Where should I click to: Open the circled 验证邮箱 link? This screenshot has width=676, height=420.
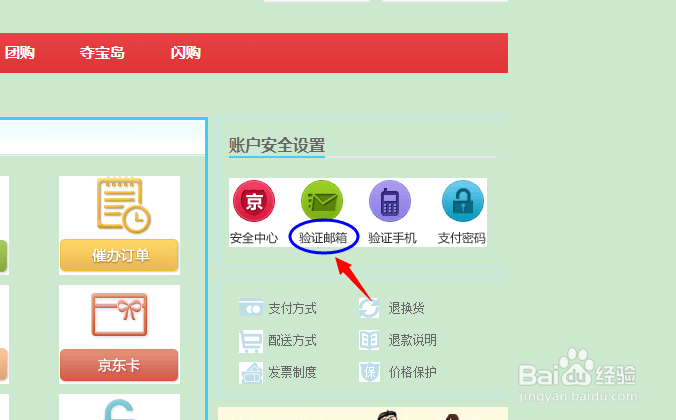tap(323, 238)
